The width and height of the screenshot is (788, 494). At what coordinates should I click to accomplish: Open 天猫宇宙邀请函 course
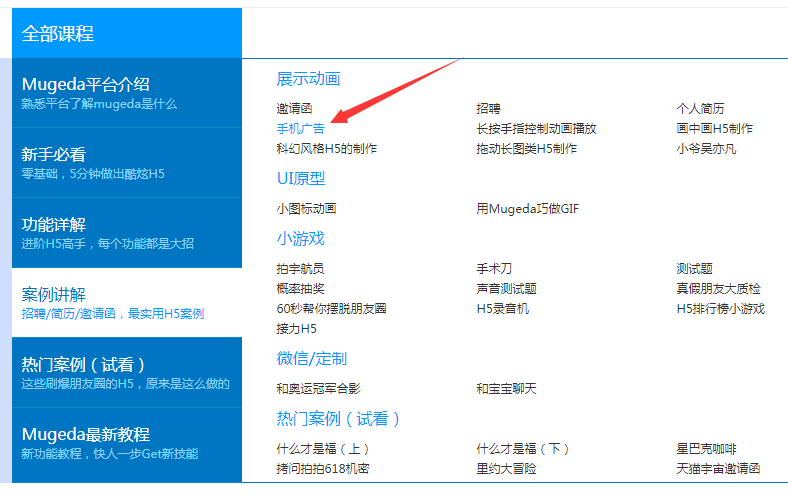tap(718, 469)
